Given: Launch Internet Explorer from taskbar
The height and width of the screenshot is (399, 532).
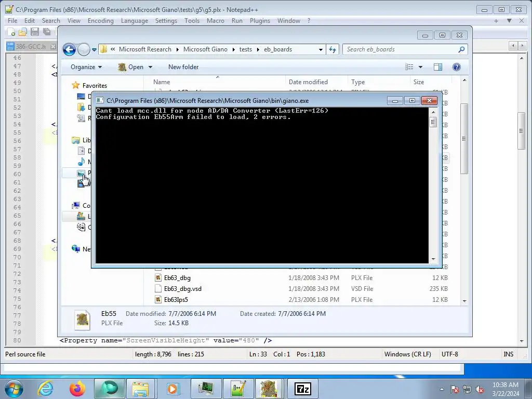Looking at the screenshot, I should pos(46,389).
